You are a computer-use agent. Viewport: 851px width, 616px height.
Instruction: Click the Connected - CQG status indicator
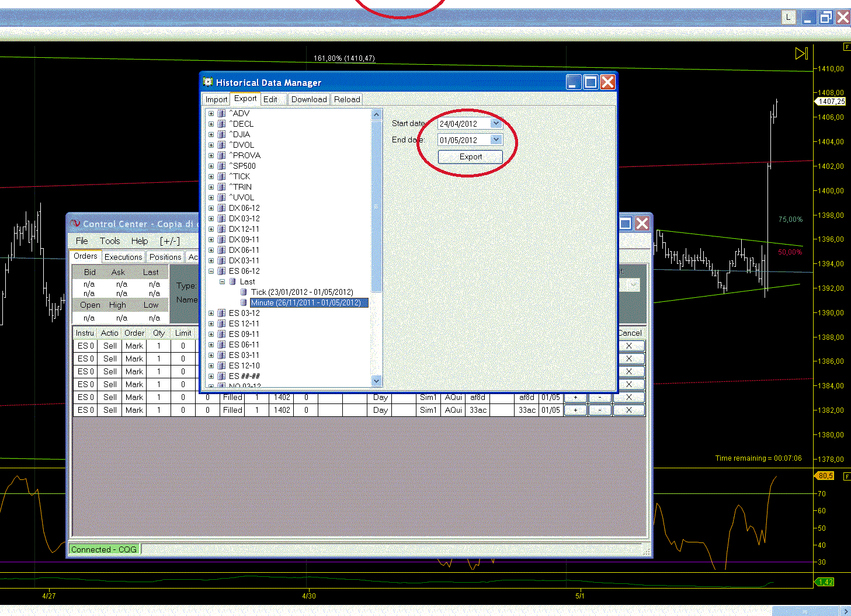[104, 549]
